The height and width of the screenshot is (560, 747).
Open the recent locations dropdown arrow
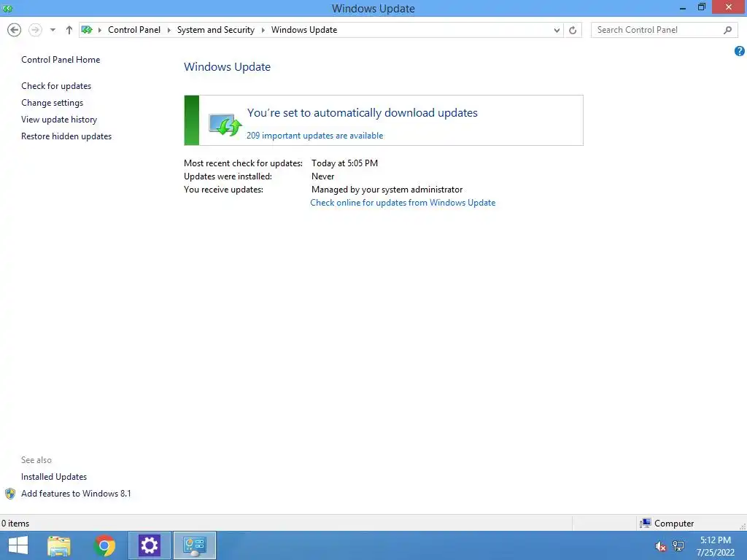tap(53, 30)
